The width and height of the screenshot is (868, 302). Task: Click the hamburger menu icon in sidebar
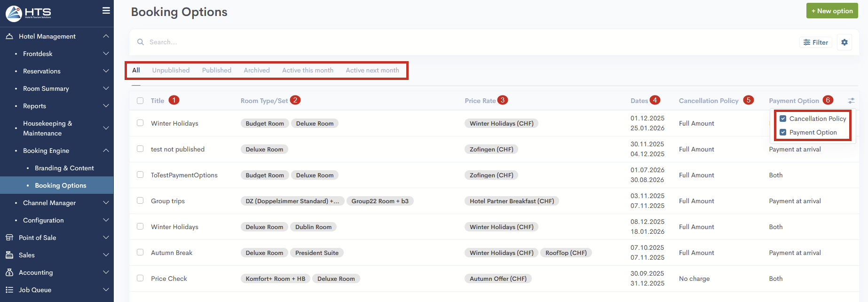pos(106,10)
